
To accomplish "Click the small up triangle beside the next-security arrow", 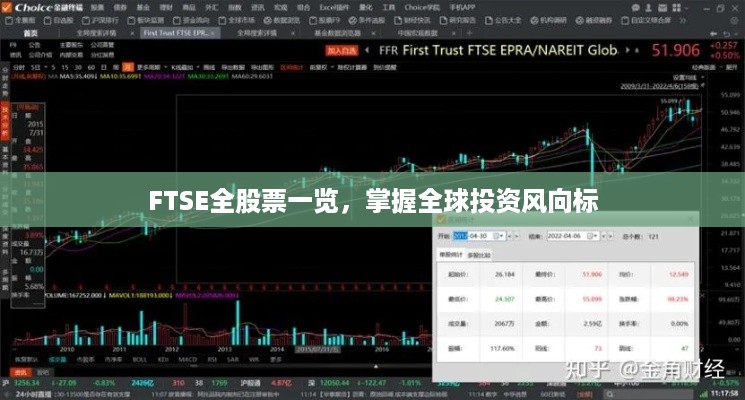I will click(x=637, y=50).
